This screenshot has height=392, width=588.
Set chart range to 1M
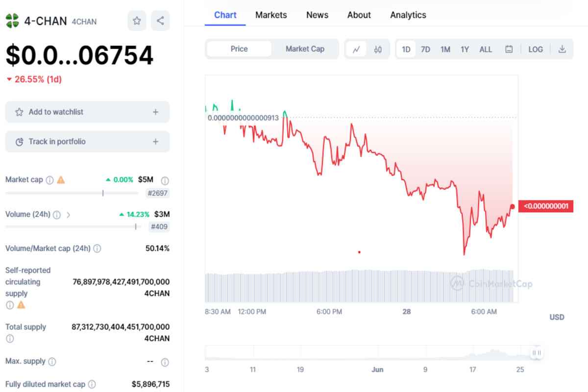click(x=445, y=49)
